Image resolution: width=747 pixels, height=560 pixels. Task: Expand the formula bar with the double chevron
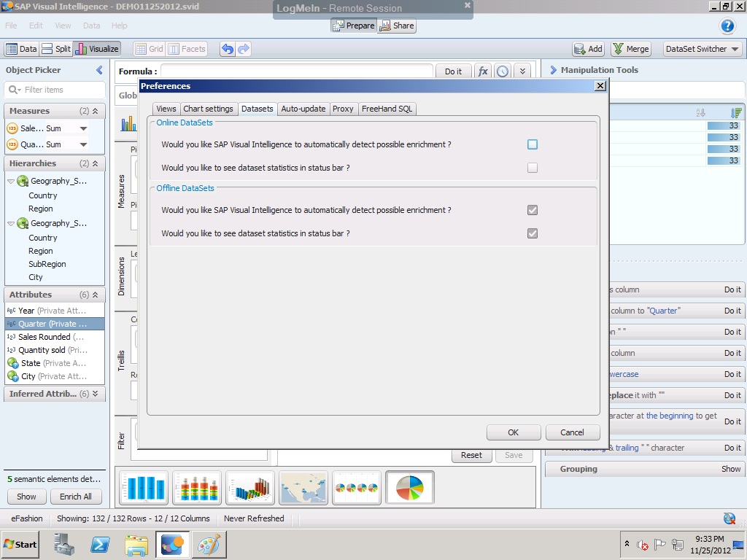click(522, 71)
